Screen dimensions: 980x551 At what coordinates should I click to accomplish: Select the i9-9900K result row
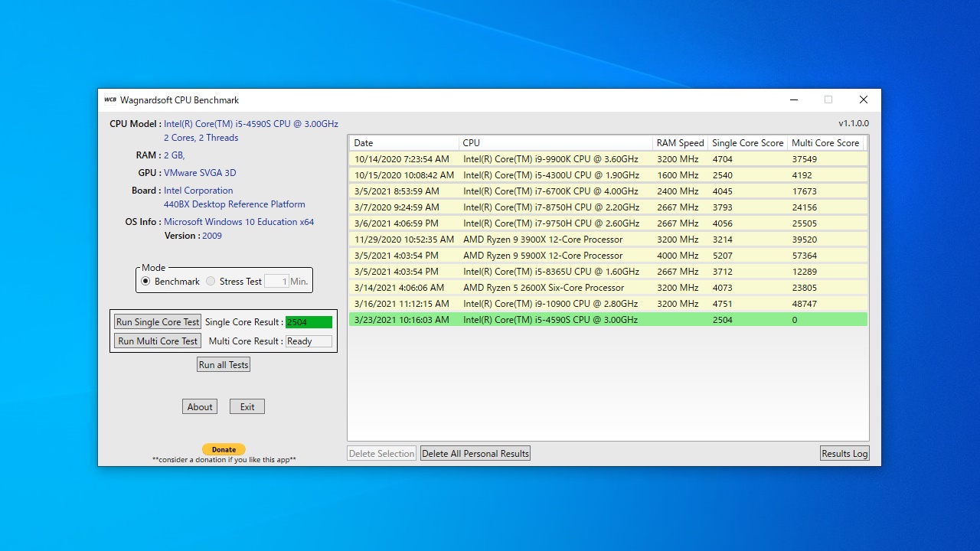[608, 159]
